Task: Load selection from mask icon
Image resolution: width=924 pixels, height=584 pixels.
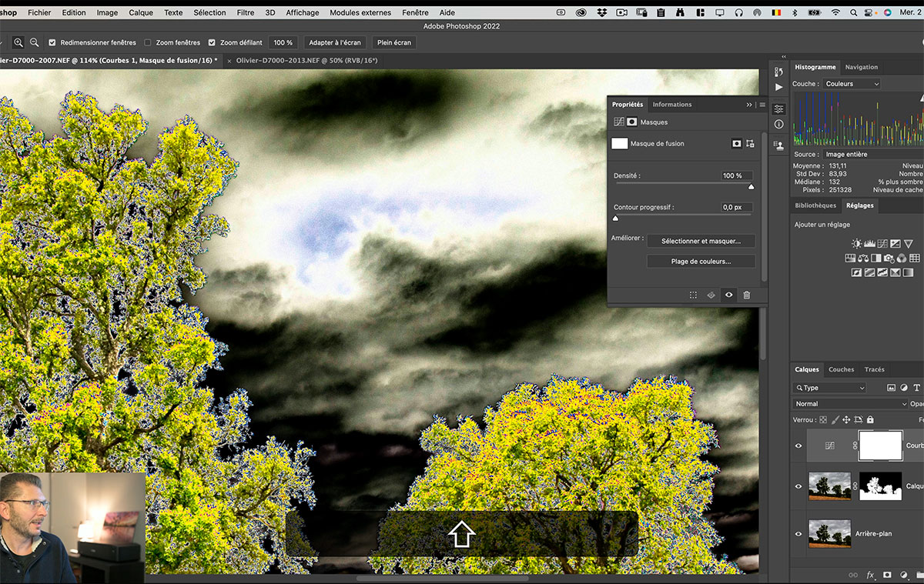Action: (693, 295)
